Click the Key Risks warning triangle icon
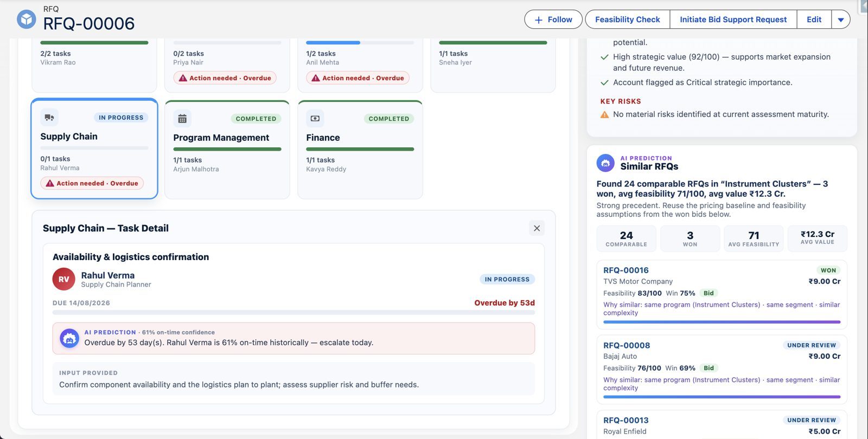The width and height of the screenshot is (868, 439). [604, 114]
